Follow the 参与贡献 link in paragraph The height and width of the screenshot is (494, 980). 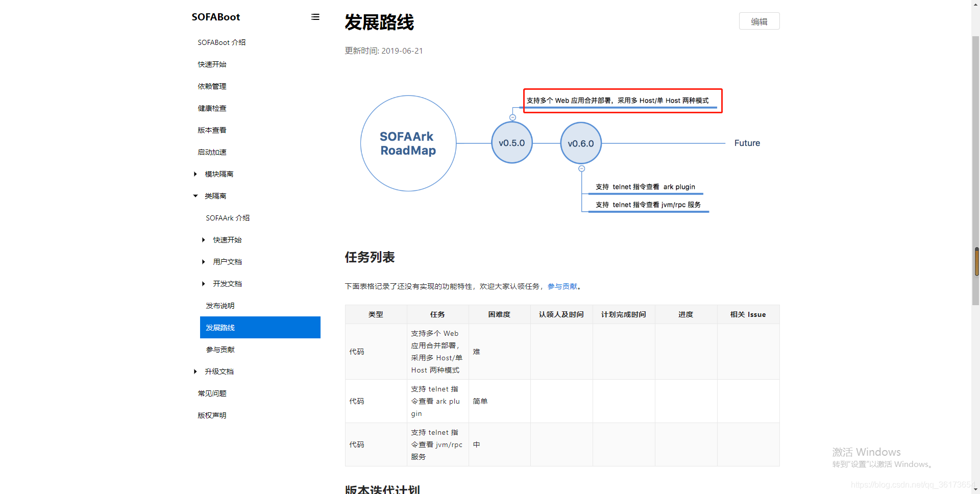pyautogui.click(x=562, y=286)
